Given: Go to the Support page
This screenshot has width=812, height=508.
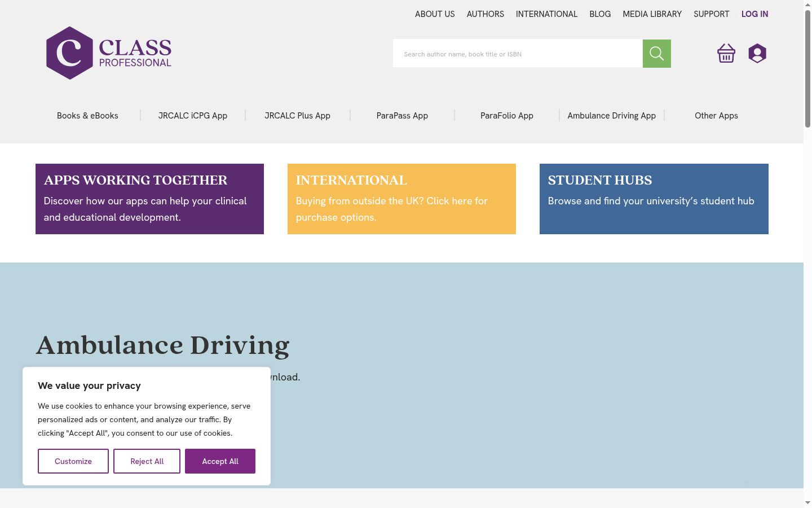Looking at the screenshot, I should click(712, 14).
